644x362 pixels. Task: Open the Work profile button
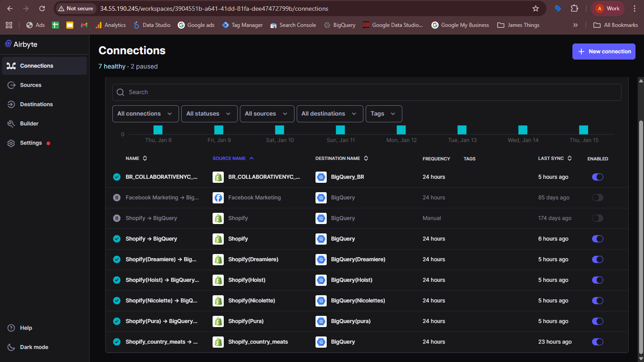pyautogui.click(x=608, y=9)
